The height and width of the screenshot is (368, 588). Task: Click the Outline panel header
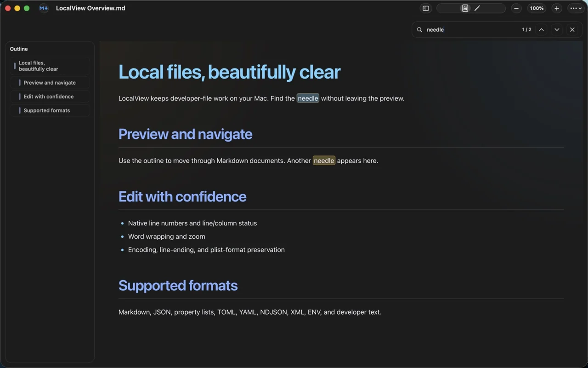pyautogui.click(x=19, y=49)
